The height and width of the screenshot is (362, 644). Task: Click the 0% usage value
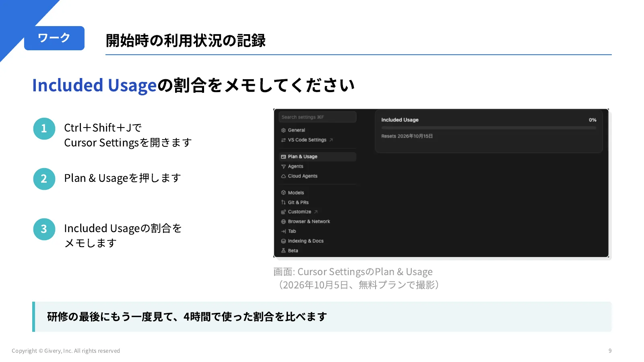click(x=592, y=120)
